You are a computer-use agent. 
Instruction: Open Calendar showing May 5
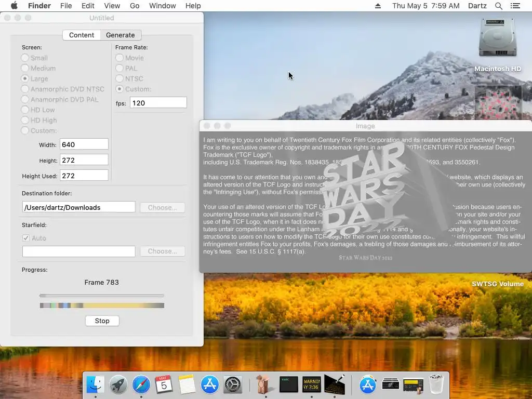(164, 384)
